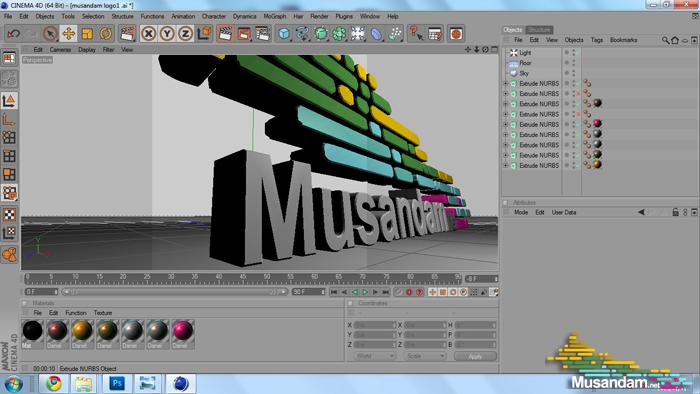Toggle the Record Active Objects button
Viewport: 700px width, 394px height.
point(409,292)
